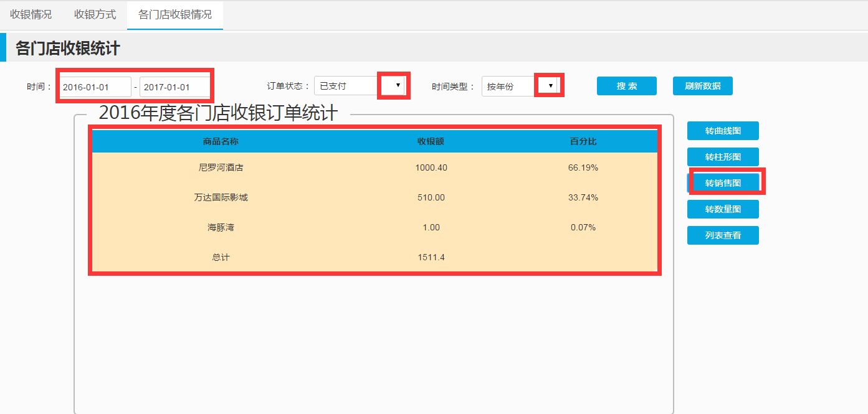868x414 pixels.
Task: Switch to the 收银情况 tab
Action: coord(31,14)
